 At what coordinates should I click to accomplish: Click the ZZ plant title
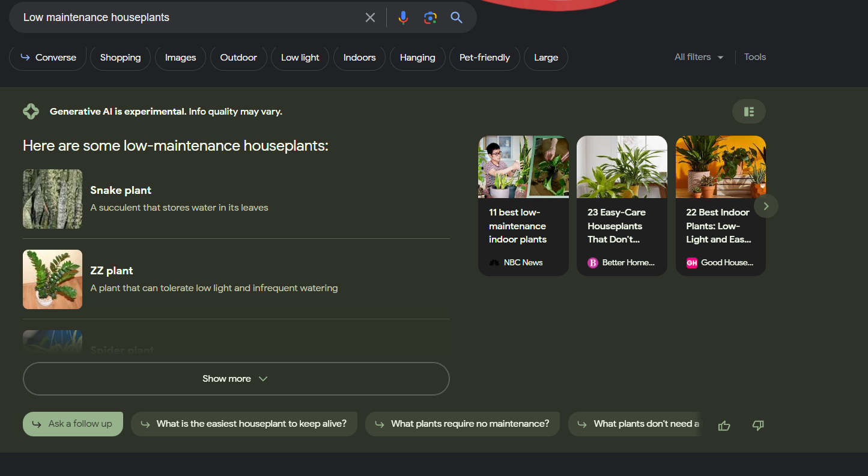click(112, 271)
